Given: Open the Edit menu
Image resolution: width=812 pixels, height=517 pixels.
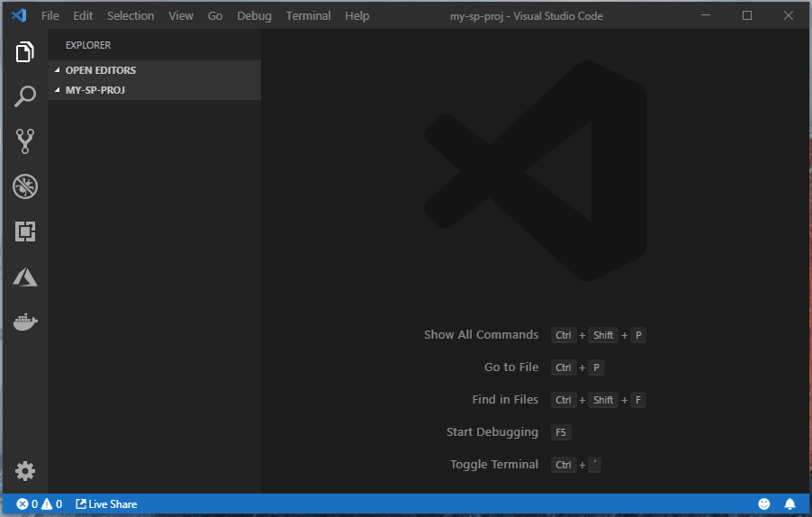Looking at the screenshot, I should tap(83, 15).
